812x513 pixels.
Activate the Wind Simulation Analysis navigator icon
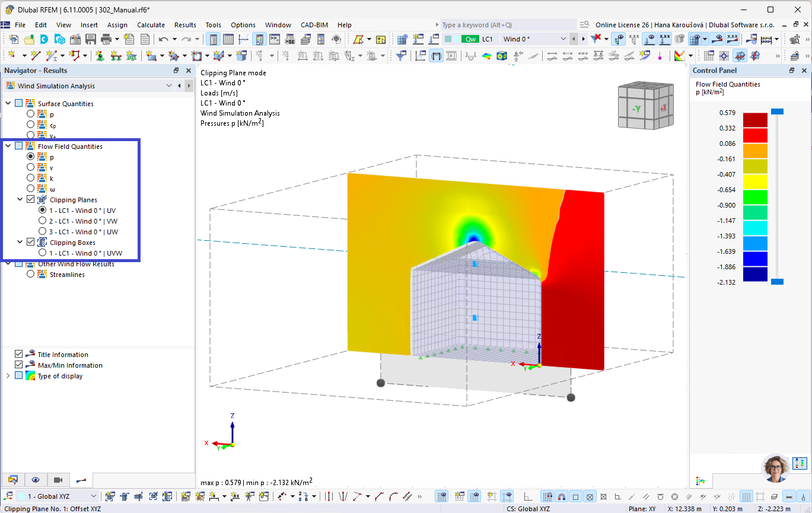click(9, 85)
